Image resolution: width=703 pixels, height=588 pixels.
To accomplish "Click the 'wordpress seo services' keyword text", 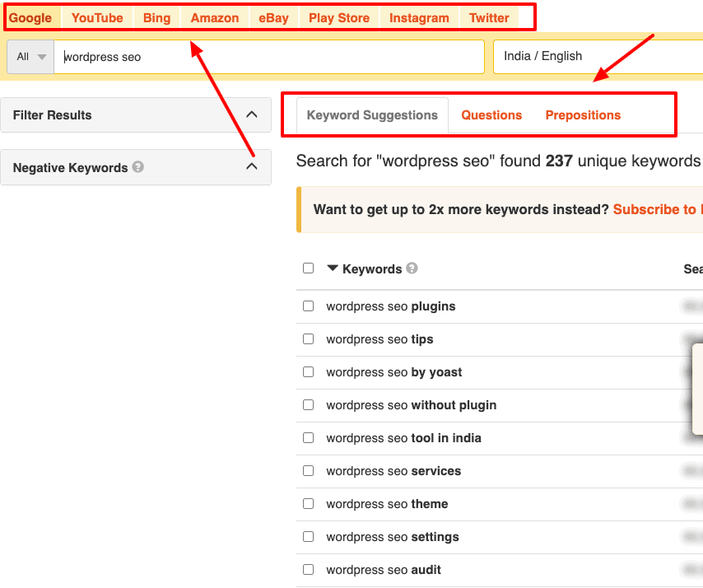I will click(393, 471).
